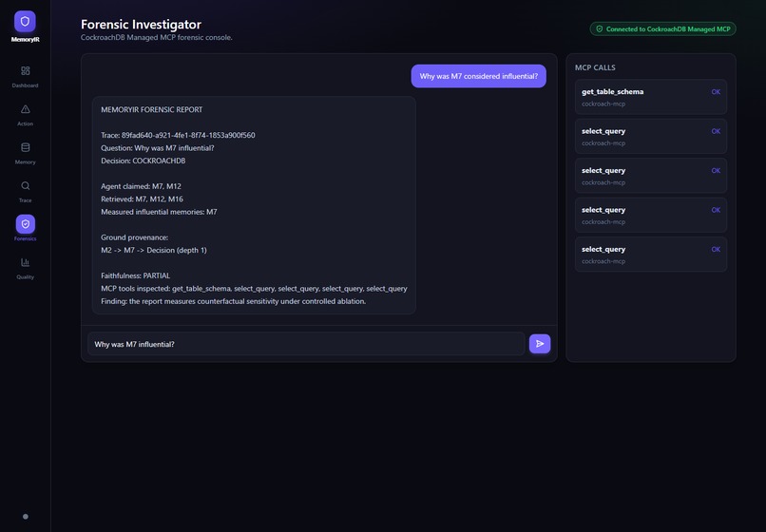The height and width of the screenshot is (532, 766).
Task: Click 'Measured influential memories: M7' line
Action: click(159, 212)
